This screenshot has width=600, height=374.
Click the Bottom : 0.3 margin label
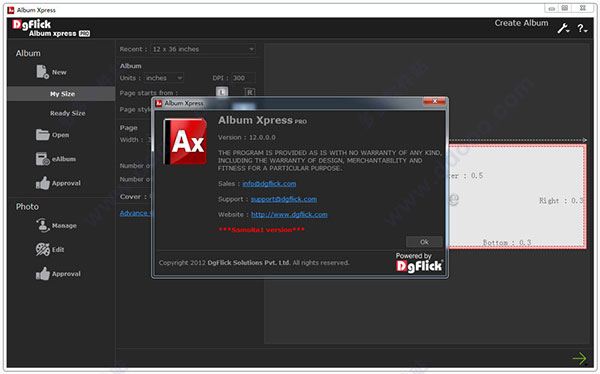tap(507, 242)
